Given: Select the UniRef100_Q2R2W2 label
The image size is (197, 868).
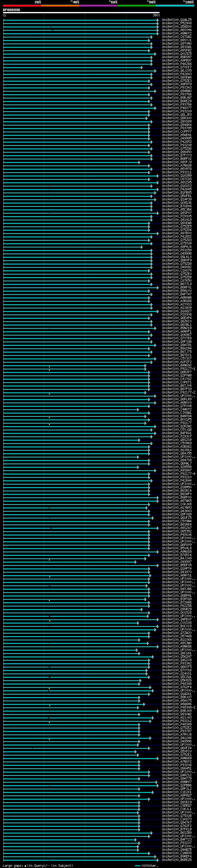Looking at the screenshot, I should (x=177, y=426).
